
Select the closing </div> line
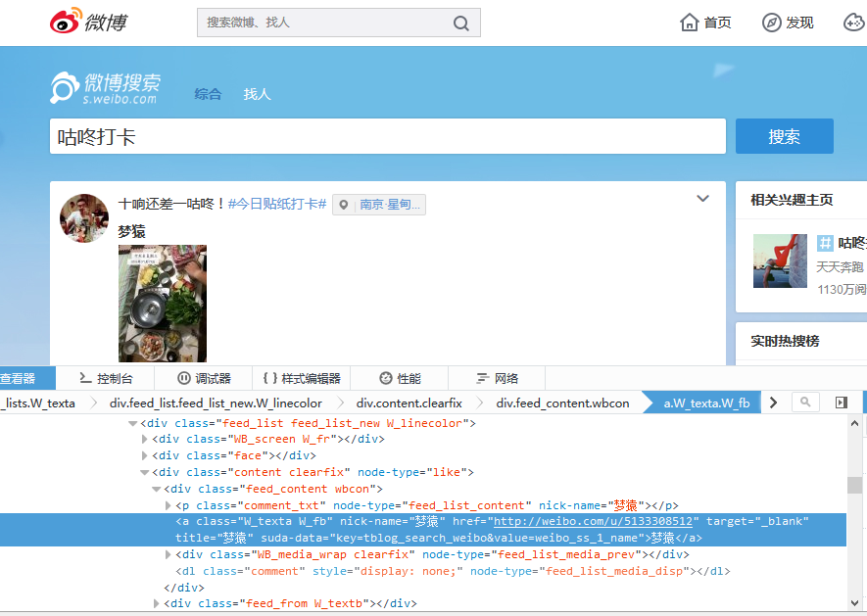click(184, 588)
